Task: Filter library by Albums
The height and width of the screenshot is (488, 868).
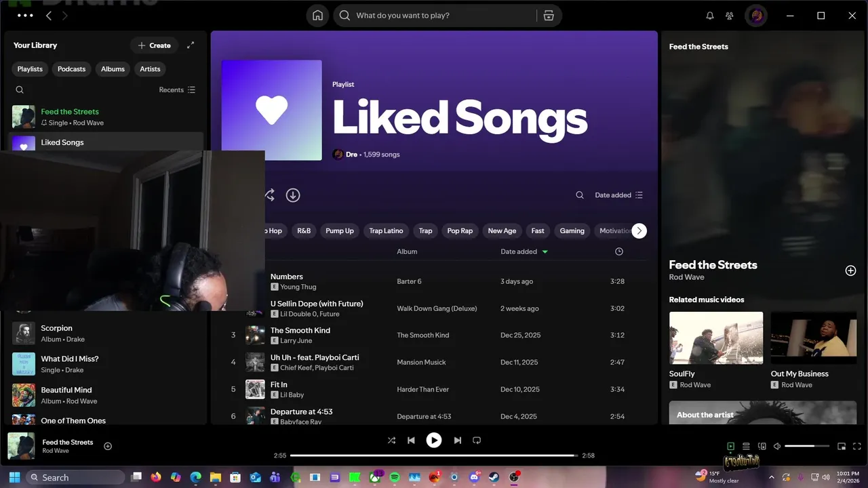Action: click(x=113, y=69)
